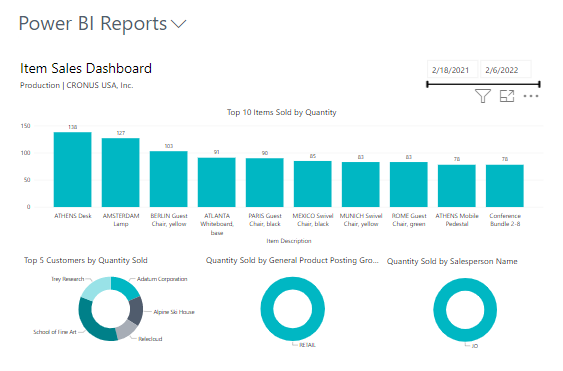Select the MEXICO Swivel Chair black bar
The image size is (563, 371).
point(313,184)
